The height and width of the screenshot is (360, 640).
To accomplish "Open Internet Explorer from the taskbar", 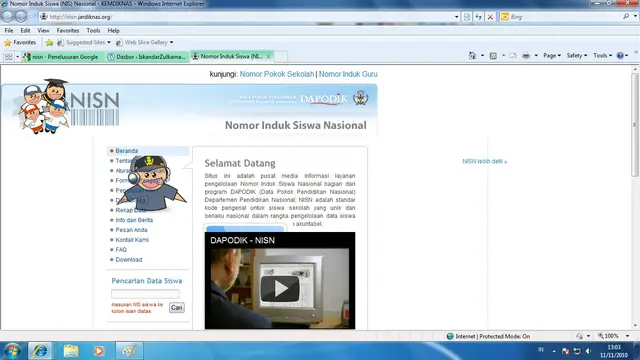I will [x=40, y=351].
